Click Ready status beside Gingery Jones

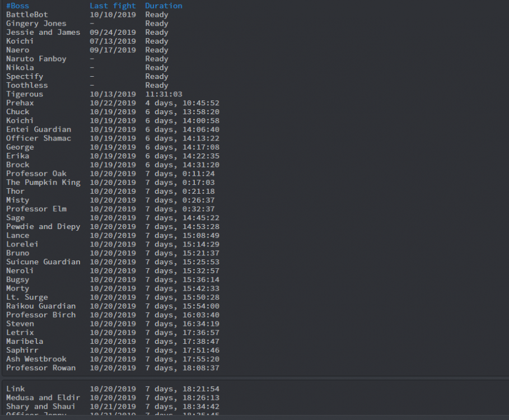(157, 24)
